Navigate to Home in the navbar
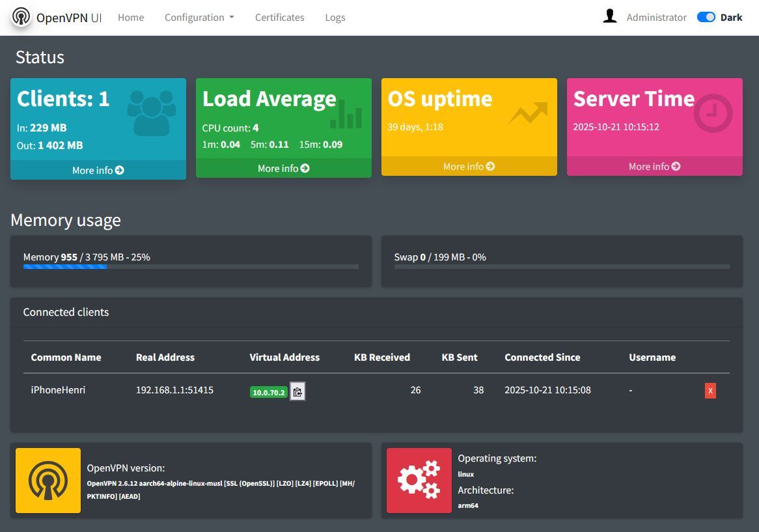 click(131, 18)
